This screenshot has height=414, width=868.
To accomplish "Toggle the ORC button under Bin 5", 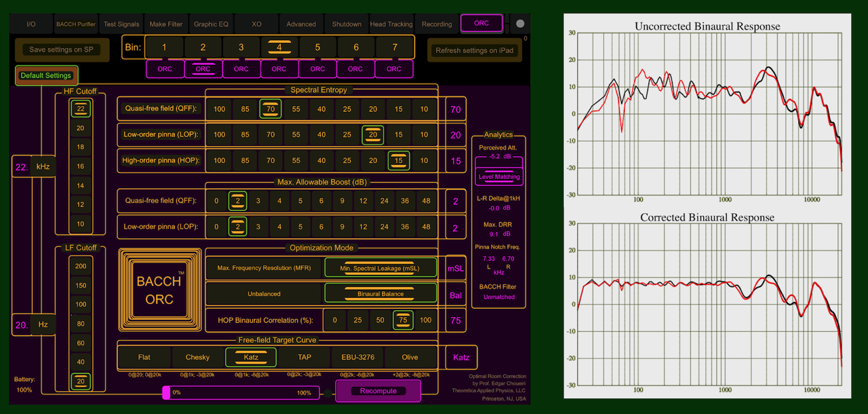I will point(317,69).
